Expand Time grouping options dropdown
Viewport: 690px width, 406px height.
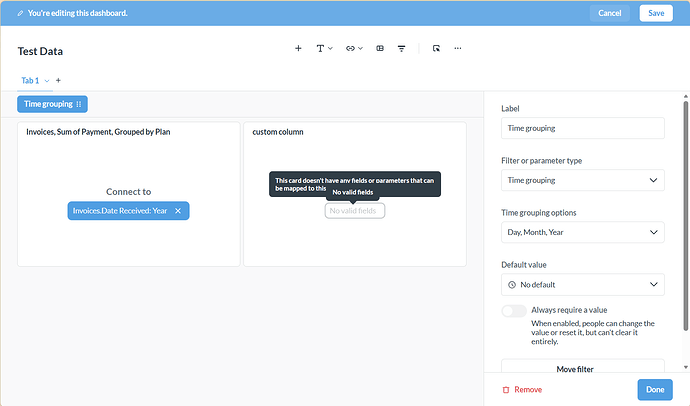[583, 232]
